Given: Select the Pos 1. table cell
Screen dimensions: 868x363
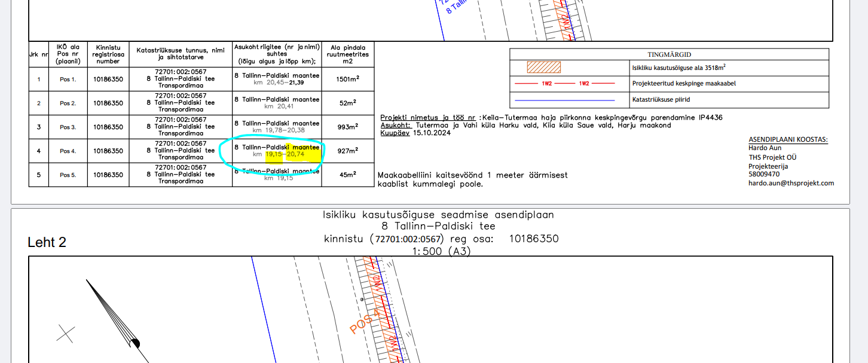Looking at the screenshot, I should click(68, 79).
